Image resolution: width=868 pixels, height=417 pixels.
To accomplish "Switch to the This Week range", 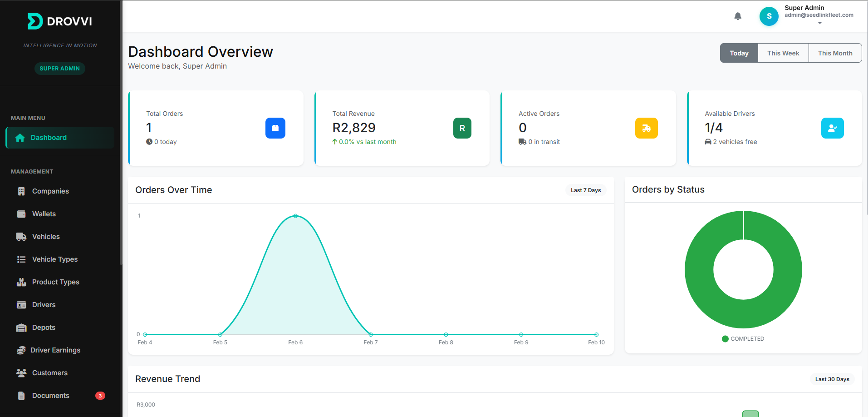I will tap(783, 53).
